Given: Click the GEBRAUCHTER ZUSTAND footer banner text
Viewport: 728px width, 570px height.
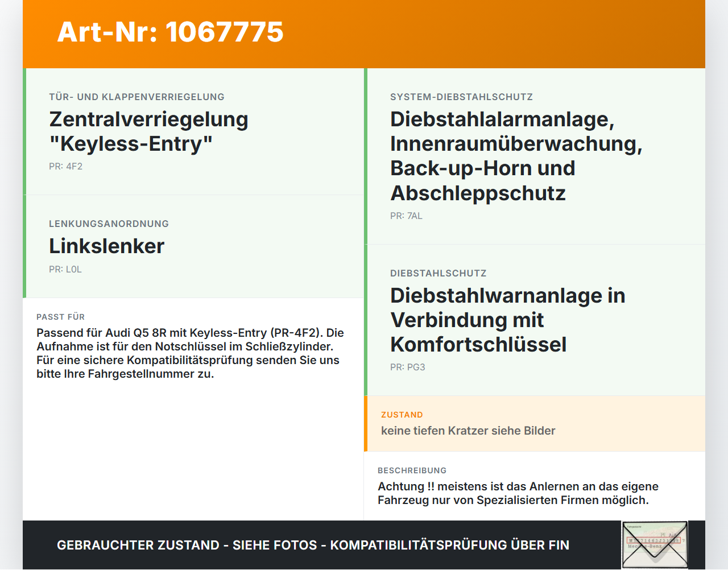Looking at the screenshot, I should click(x=313, y=545).
